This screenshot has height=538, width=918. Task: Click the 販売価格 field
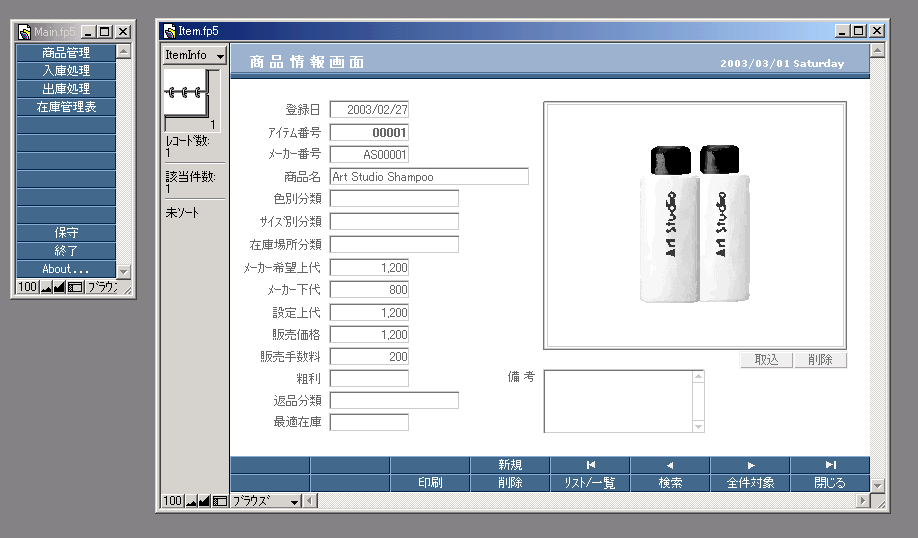pyautogui.click(x=369, y=335)
